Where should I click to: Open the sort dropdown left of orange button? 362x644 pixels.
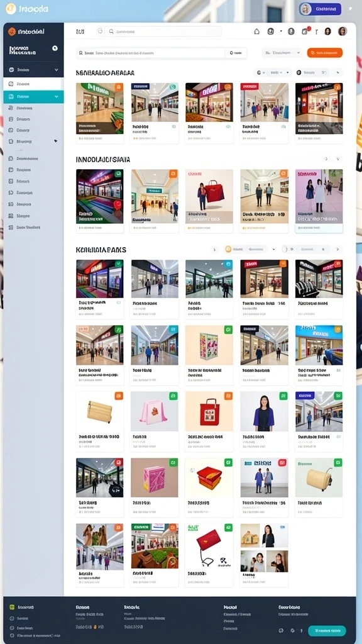pyautogui.click(x=282, y=53)
